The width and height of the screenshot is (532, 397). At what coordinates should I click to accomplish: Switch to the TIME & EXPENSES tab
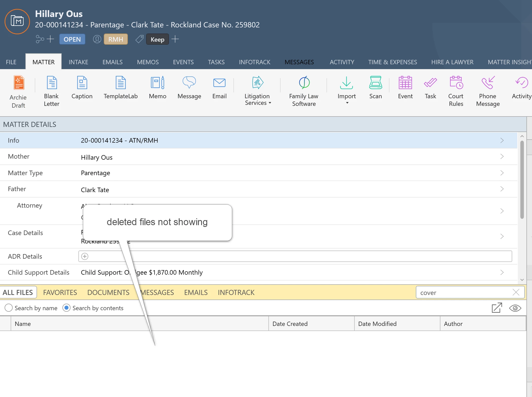392,62
